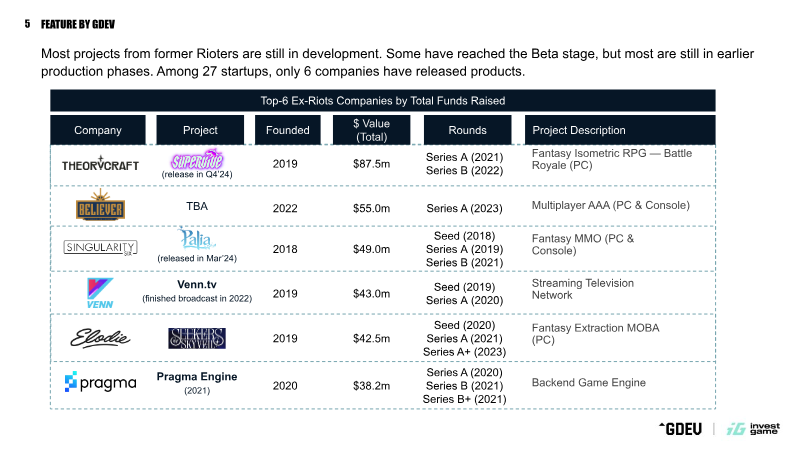Select the Elodie company logo
The image size is (800, 450).
click(100, 338)
